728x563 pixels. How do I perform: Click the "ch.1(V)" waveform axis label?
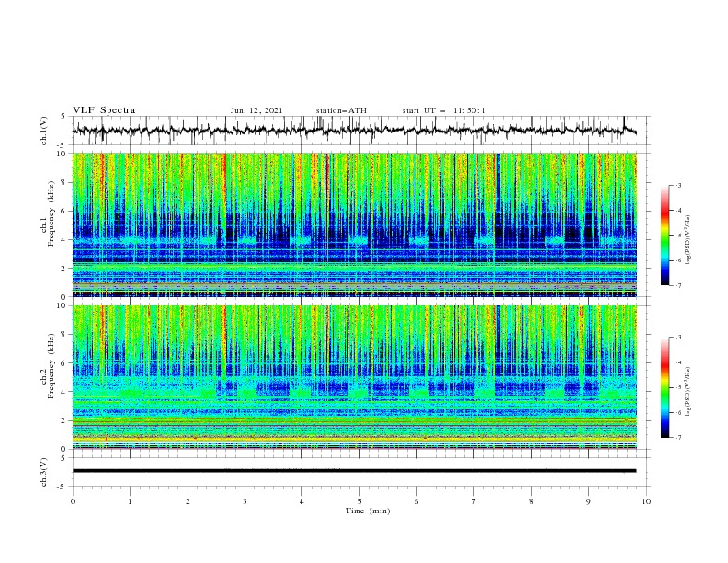click(x=44, y=131)
